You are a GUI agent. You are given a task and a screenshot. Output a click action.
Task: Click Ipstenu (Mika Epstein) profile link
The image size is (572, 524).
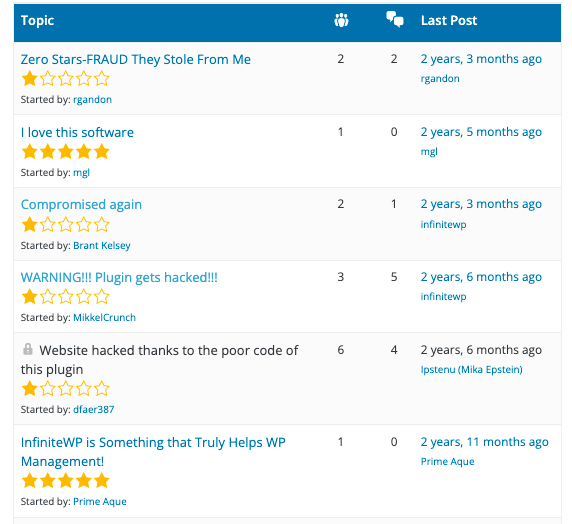click(x=471, y=370)
